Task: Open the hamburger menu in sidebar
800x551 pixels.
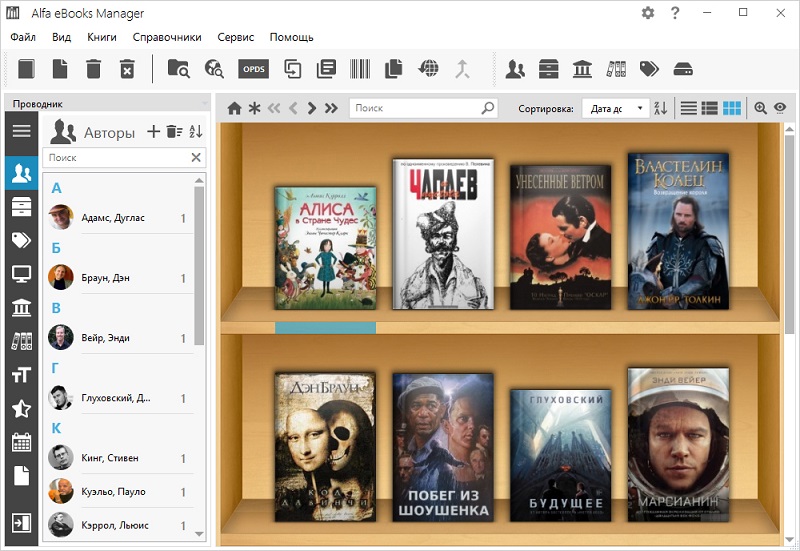Action: click(21, 131)
